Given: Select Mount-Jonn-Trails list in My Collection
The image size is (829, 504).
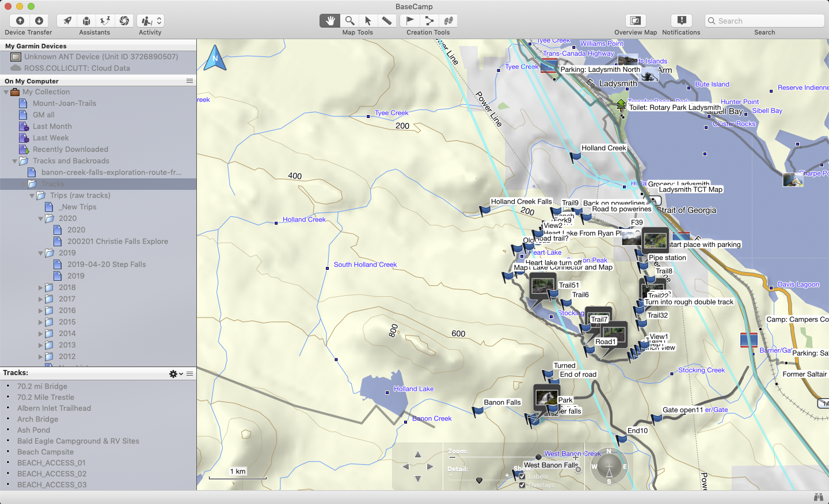Looking at the screenshot, I should [x=64, y=104].
